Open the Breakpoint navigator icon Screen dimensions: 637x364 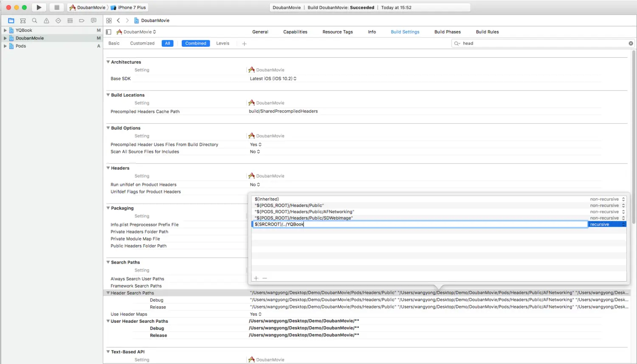(x=82, y=20)
